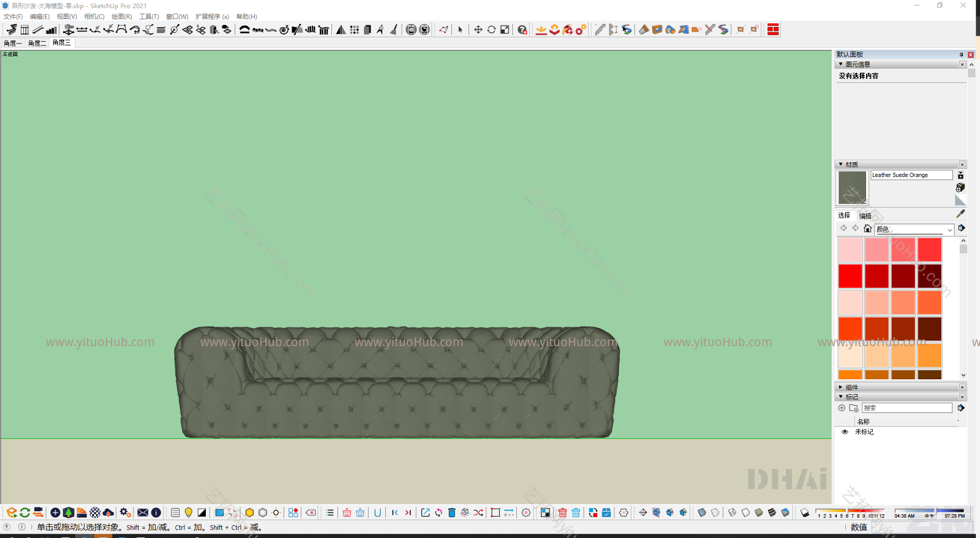Click the info circle icon in the bottom toolbar
Viewport: 980px width, 538px height.
(156, 512)
